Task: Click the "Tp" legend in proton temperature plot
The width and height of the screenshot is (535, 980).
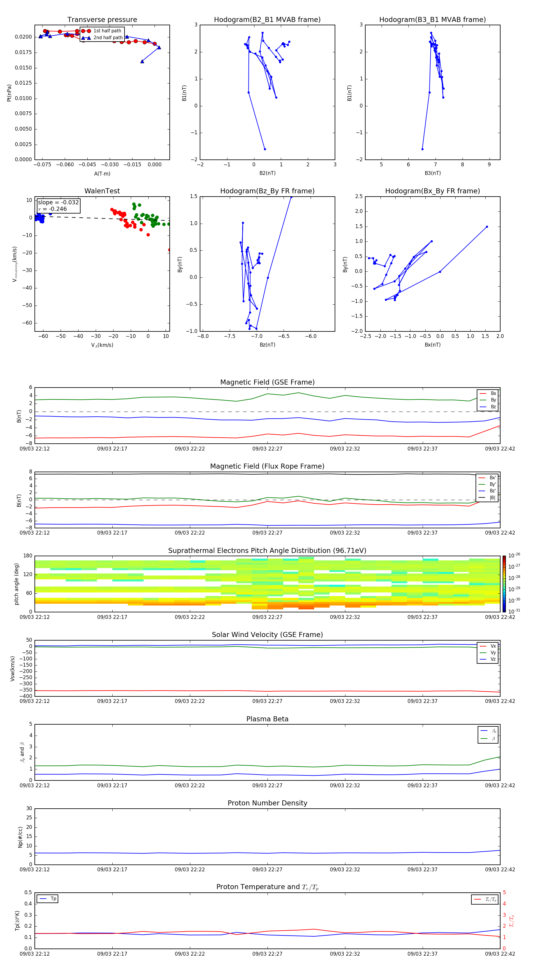Action: pos(48,899)
